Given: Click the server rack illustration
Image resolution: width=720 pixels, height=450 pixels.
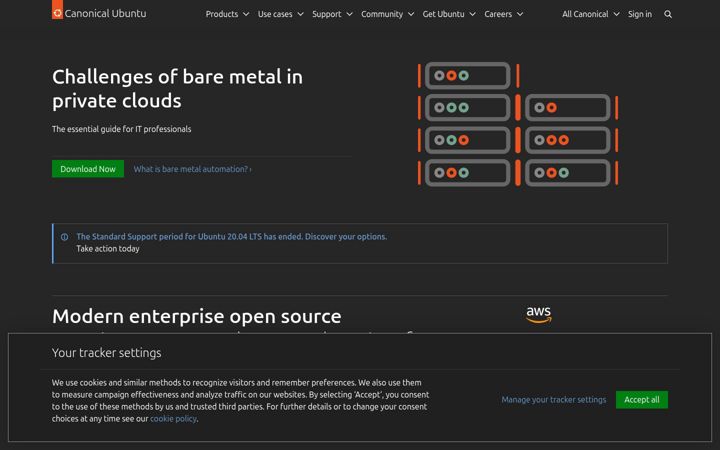Looking at the screenshot, I should click(518, 124).
